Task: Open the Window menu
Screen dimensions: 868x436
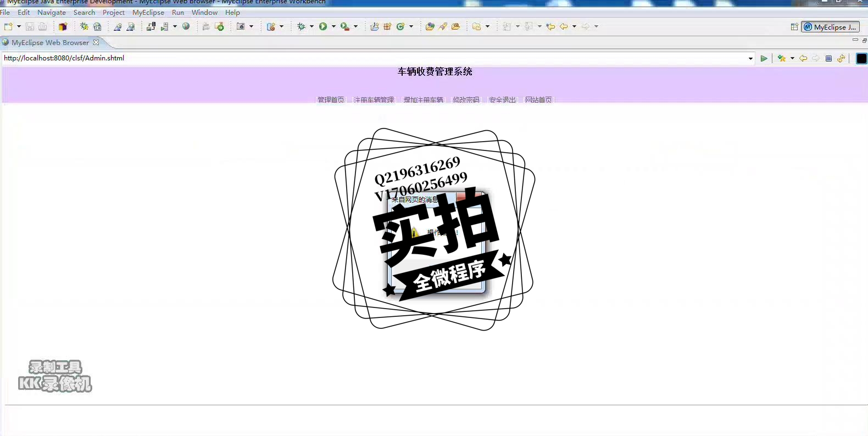Action: click(x=204, y=12)
